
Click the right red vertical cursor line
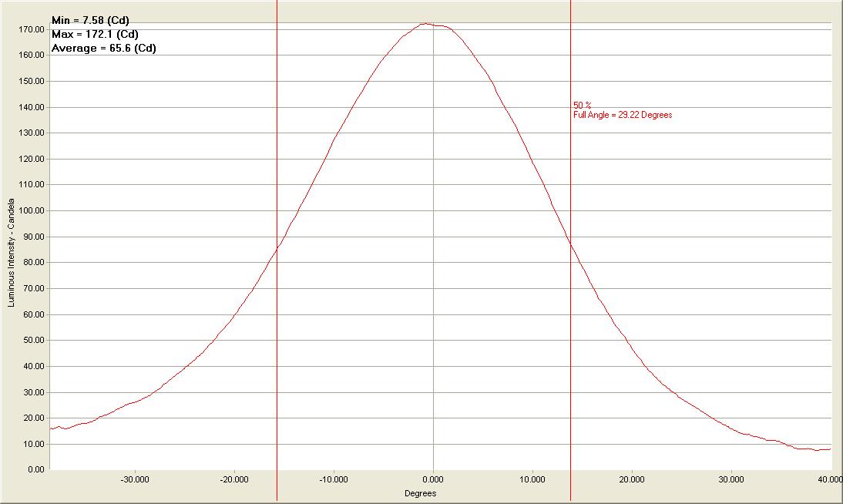570,347
